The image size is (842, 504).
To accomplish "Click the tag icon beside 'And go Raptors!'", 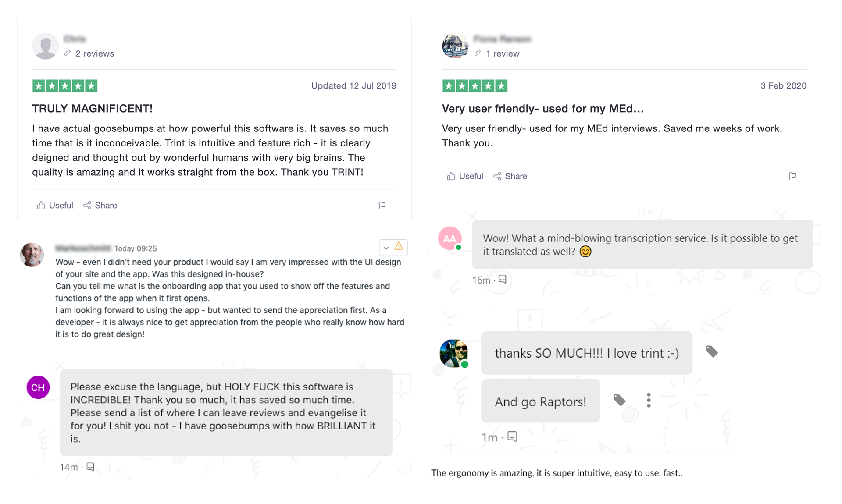I will pos(619,400).
